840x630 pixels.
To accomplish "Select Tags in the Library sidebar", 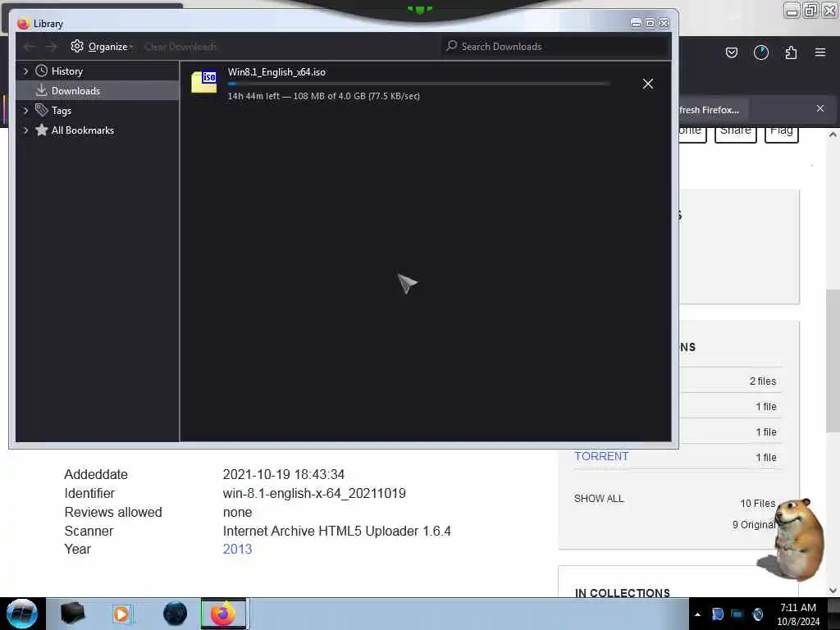I will [x=61, y=111].
